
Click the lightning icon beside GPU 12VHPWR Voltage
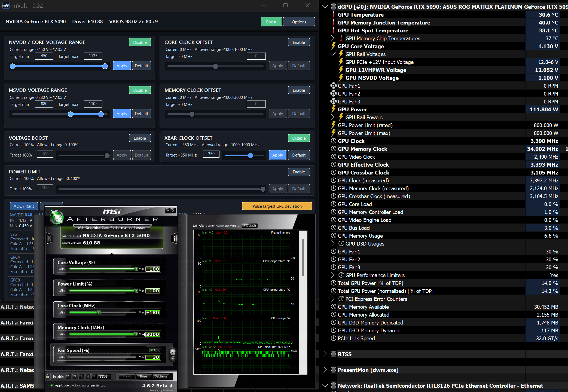point(341,70)
